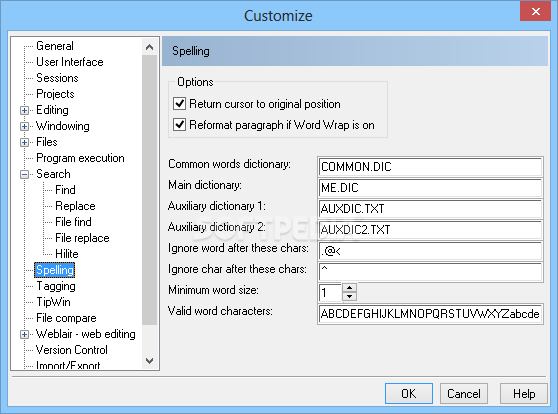Open the Tagging settings page
The height and width of the screenshot is (414, 558).
[56, 286]
